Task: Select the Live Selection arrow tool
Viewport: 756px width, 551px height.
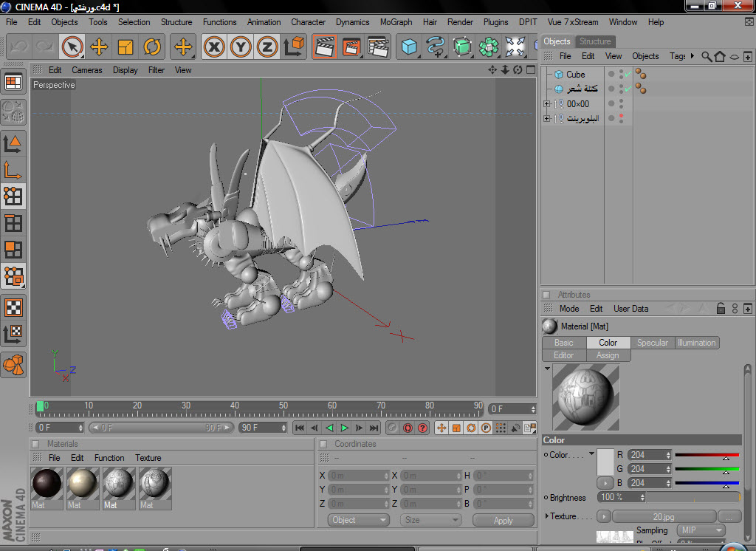Action: [x=72, y=47]
